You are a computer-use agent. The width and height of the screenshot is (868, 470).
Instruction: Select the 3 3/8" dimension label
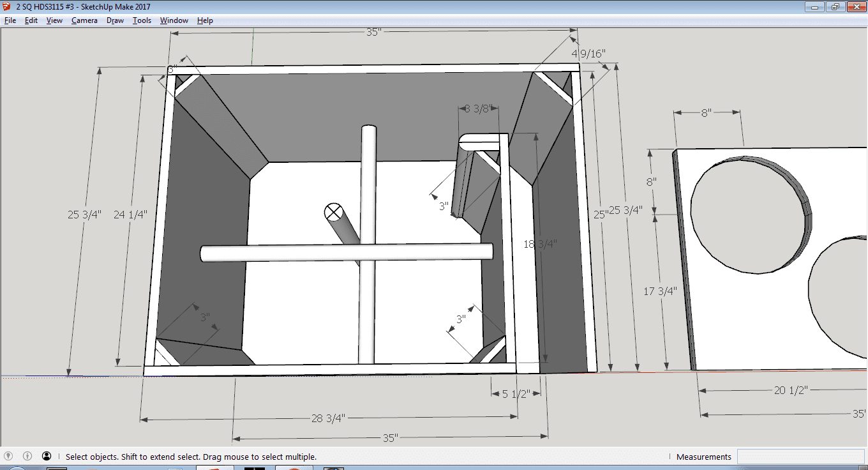[x=479, y=109]
